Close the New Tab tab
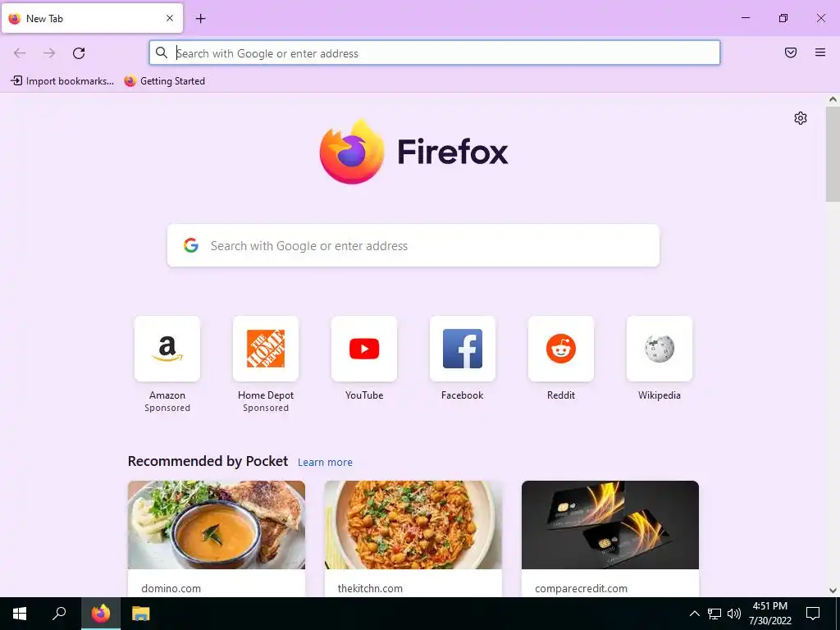The height and width of the screenshot is (630, 840). pos(170,18)
